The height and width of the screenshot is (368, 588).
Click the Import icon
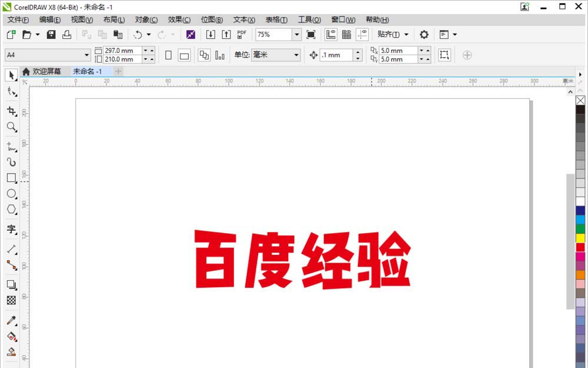coord(211,35)
